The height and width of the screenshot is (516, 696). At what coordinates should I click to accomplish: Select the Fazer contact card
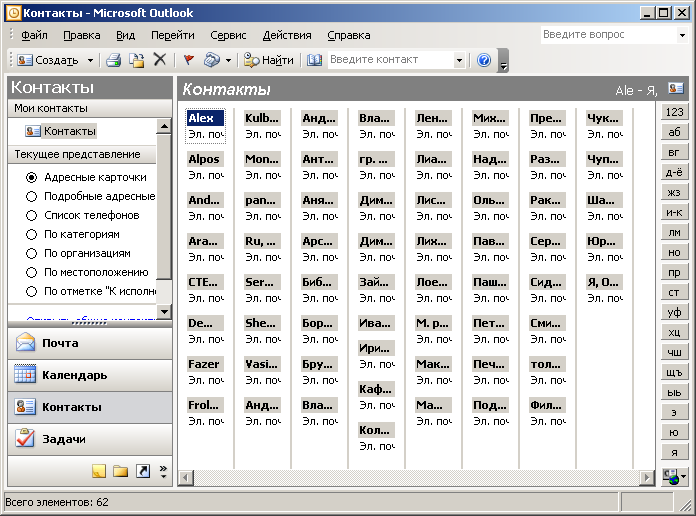205,372
